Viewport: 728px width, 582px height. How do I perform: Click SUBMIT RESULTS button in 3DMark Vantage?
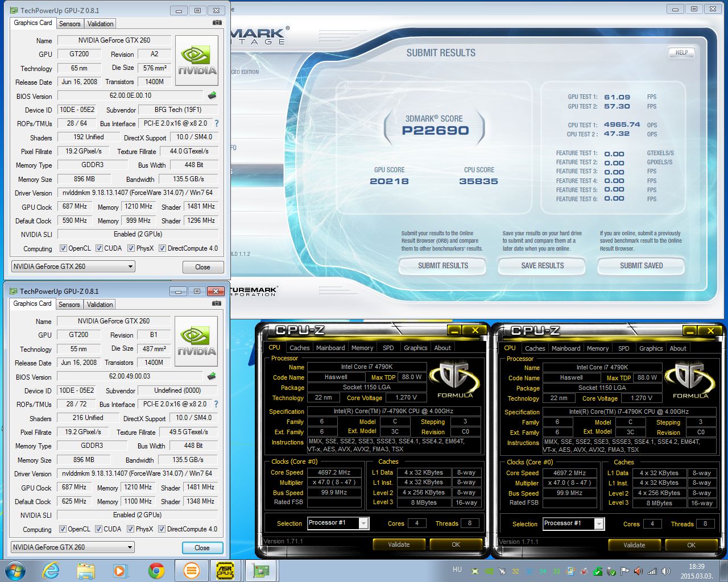pos(443,265)
